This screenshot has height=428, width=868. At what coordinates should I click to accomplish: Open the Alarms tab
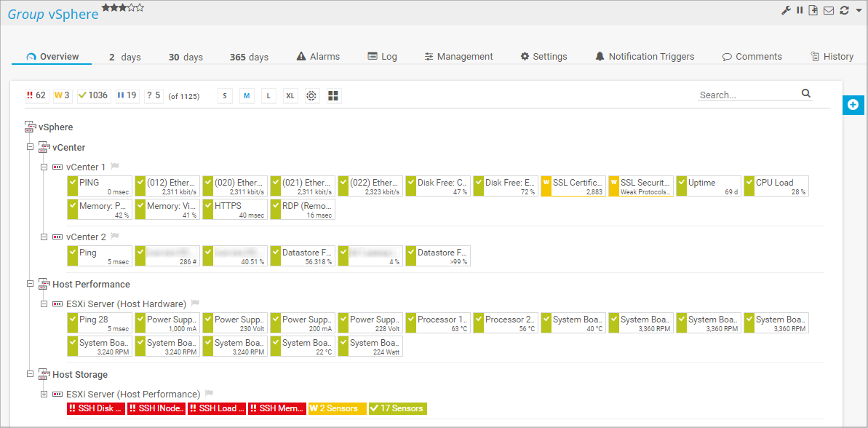(318, 57)
